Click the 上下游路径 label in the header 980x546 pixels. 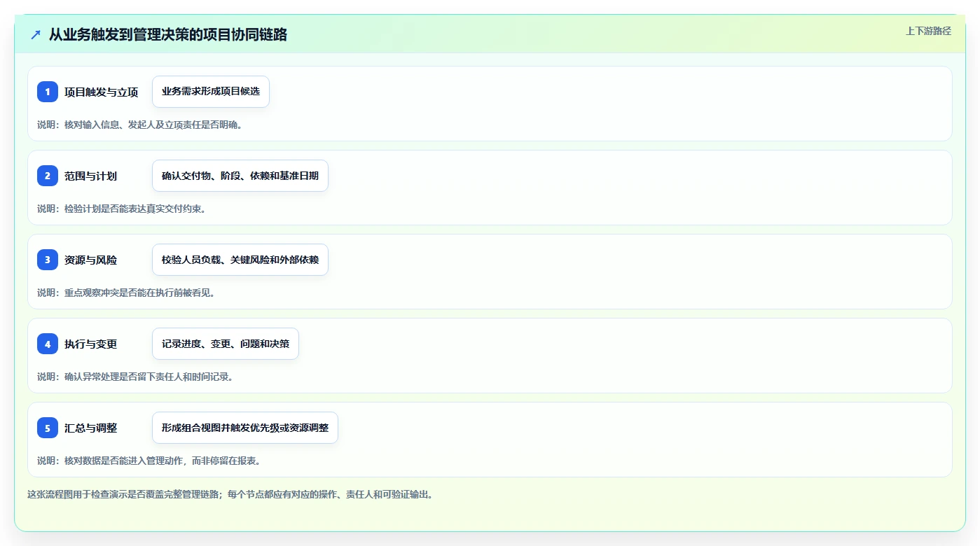pos(928,31)
